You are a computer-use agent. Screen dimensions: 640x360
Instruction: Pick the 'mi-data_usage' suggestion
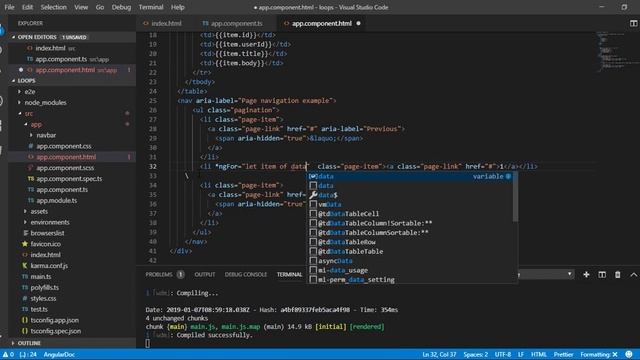[x=410, y=270]
